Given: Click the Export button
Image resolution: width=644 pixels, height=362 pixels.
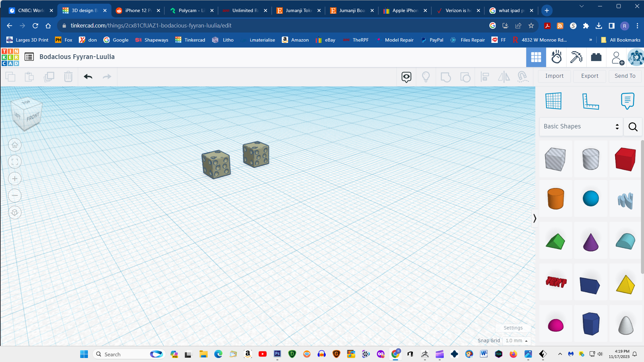Looking at the screenshot, I should [x=590, y=76].
